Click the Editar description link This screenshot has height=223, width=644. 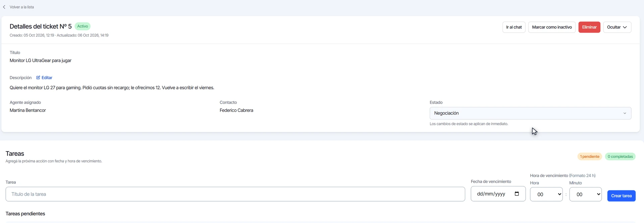pos(44,78)
